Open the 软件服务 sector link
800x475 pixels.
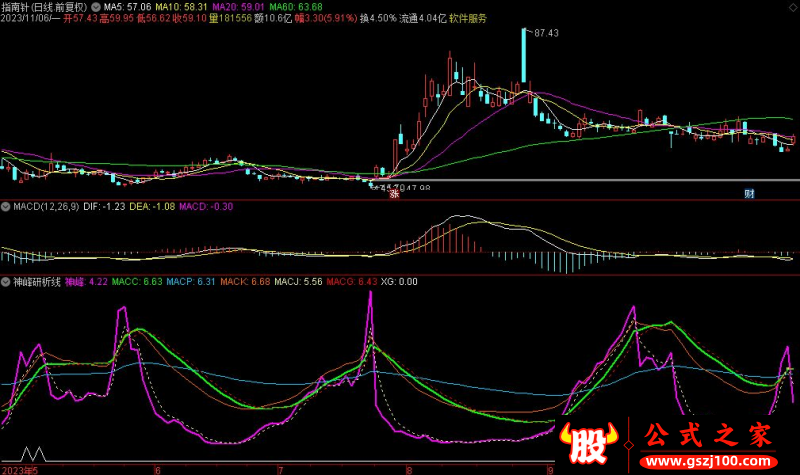[468, 18]
